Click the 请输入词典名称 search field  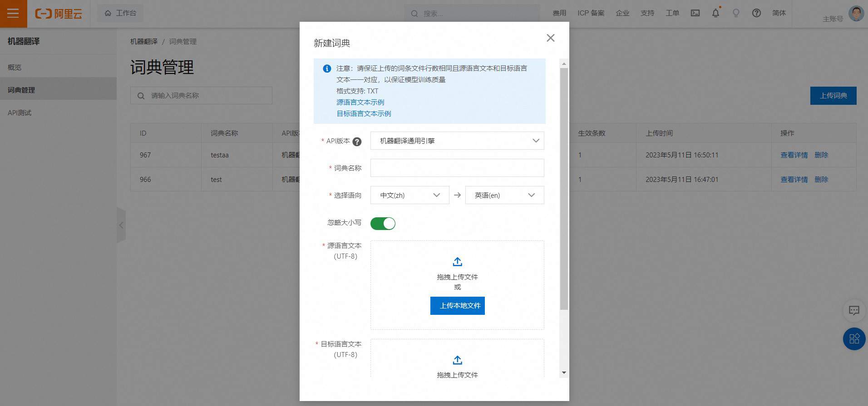(x=201, y=95)
